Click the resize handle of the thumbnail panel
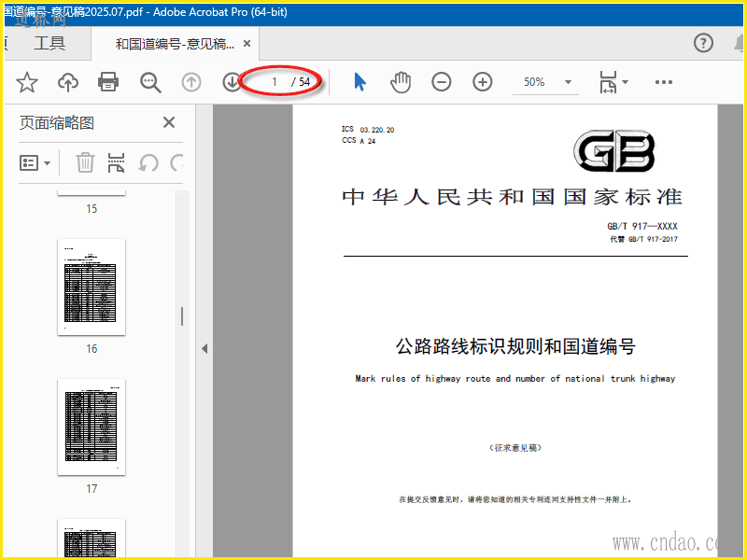This screenshot has height=560, width=747. point(182,316)
